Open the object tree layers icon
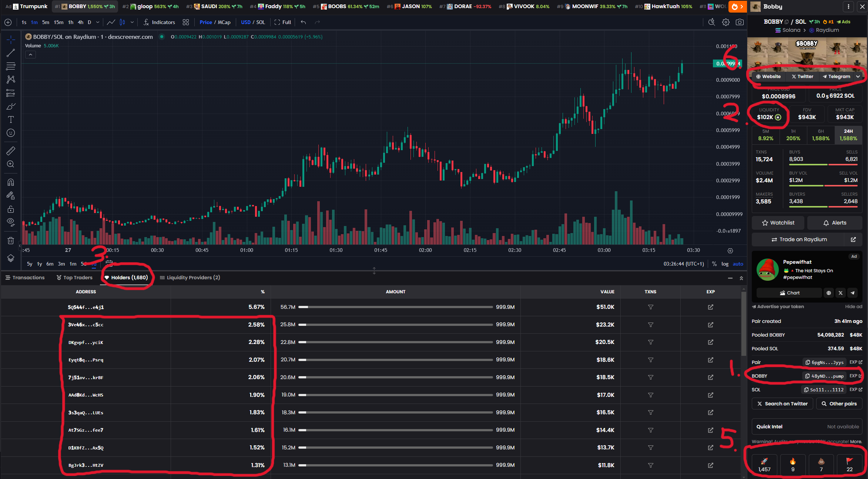Screen dimensions: 868x479 (x=11, y=258)
